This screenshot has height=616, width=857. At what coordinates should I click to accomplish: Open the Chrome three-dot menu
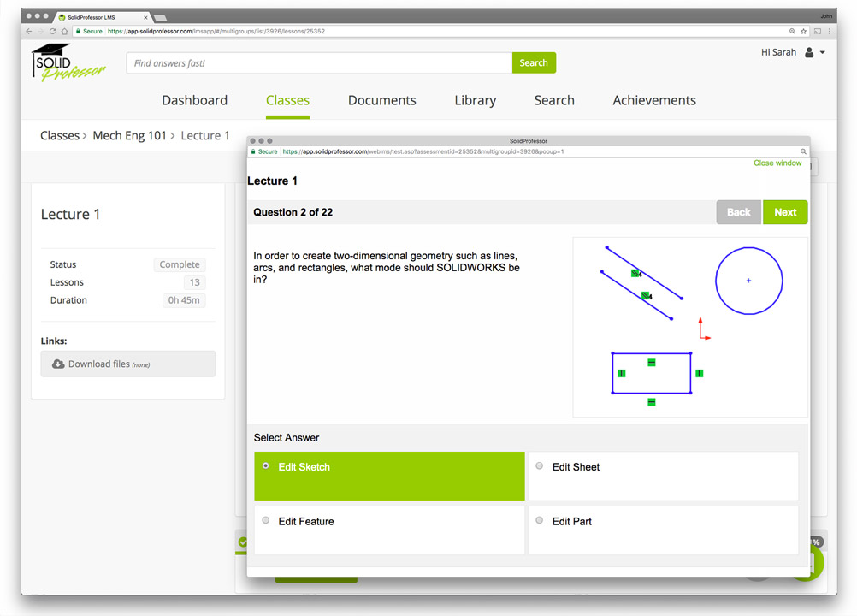(829, 32)
